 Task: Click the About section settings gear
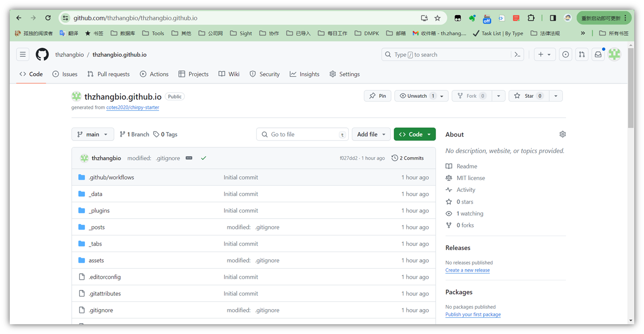pyautogui.click(x=563, y=134)
